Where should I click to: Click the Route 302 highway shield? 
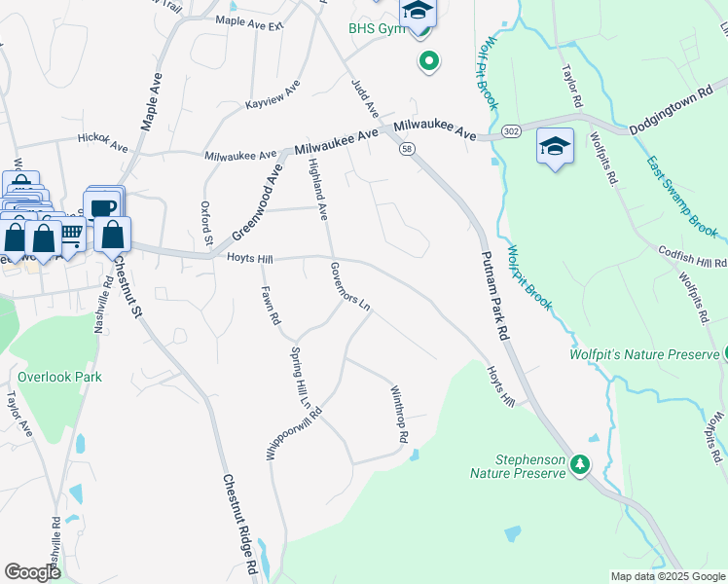(x=511, y=131)
